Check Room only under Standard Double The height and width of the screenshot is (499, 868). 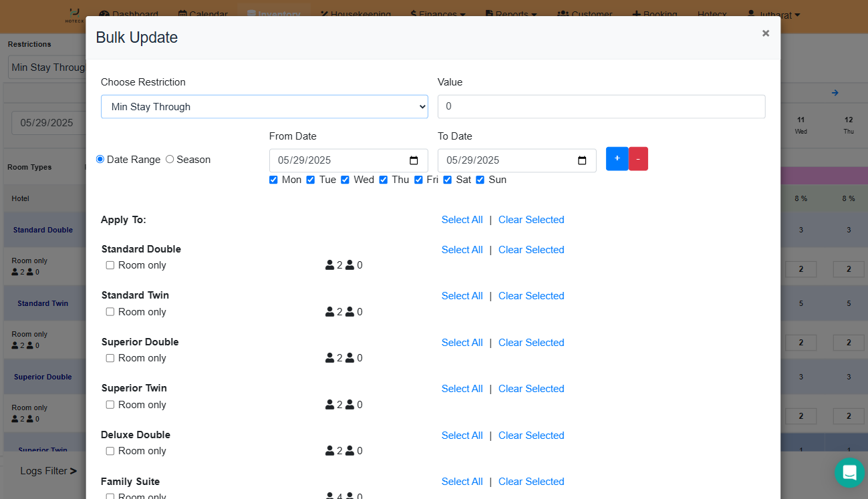coord(110,265)
